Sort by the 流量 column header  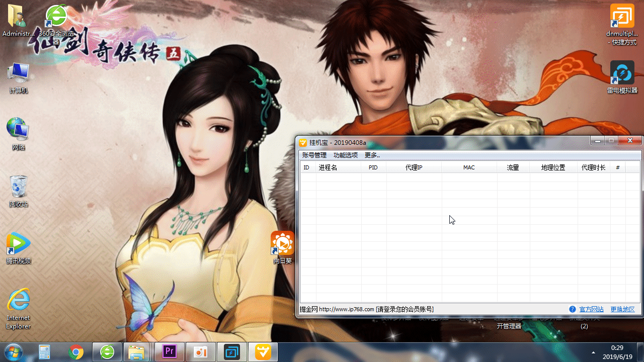513,167
